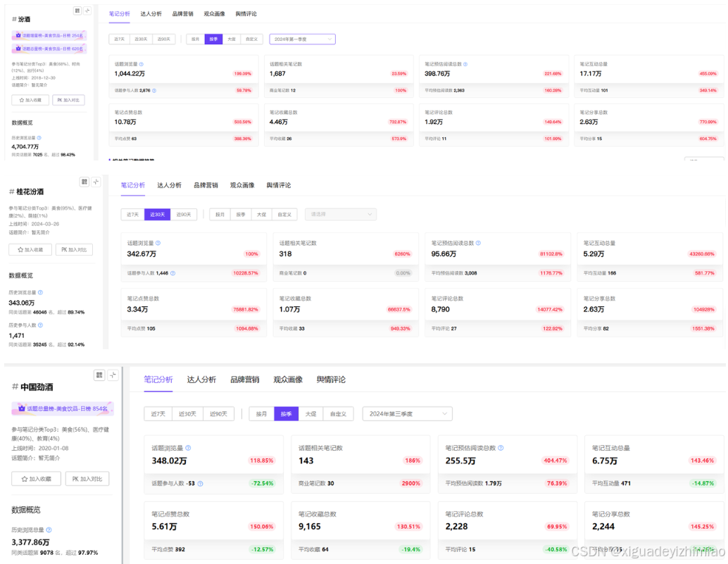The height and width of the screenshot is (564, 728).
Task: Click help icon next to 历史参与人数 1,471
Action: 40,325
